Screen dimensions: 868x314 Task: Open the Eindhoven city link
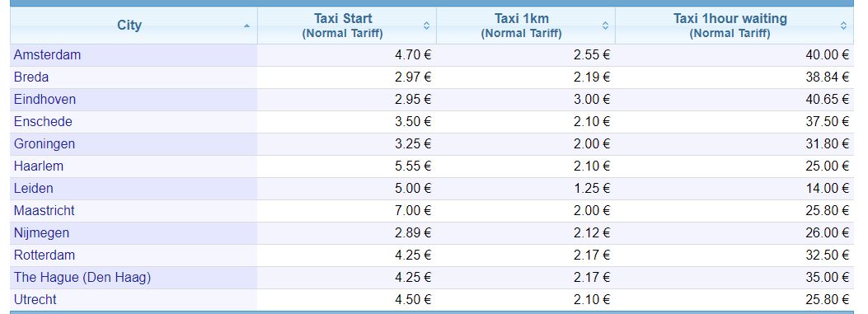(x=45, y=99)
